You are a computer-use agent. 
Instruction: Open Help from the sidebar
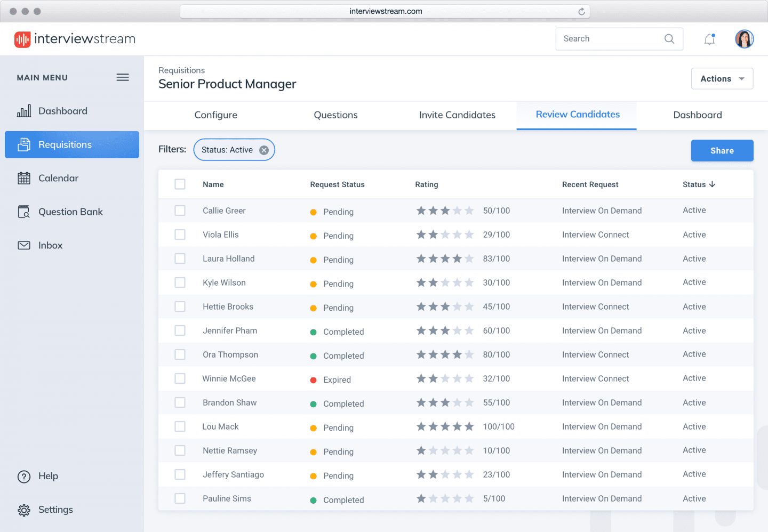click(x=24, y=477)
